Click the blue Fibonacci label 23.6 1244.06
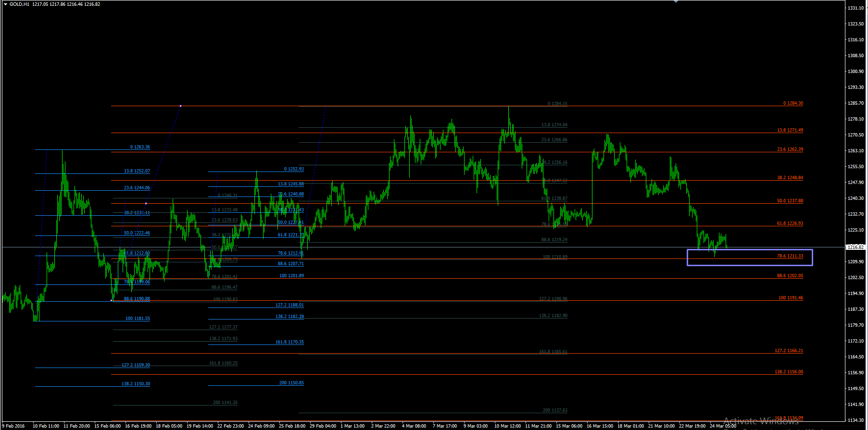The image size is (868, 430). [x=137, y=188]
